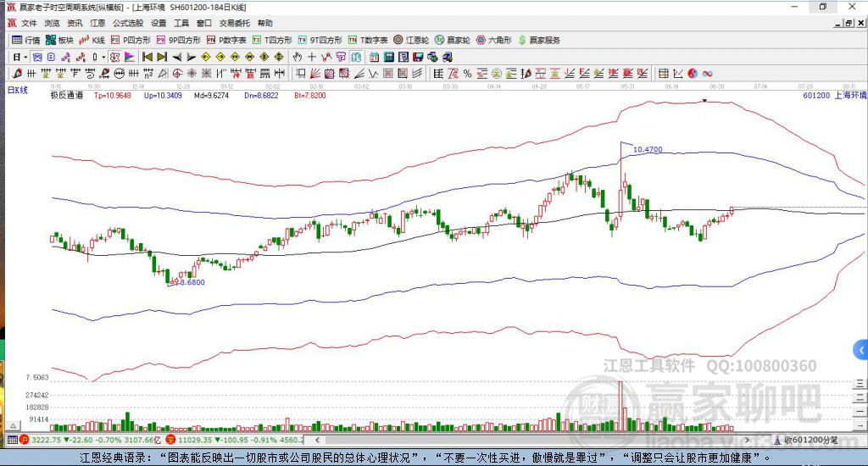The image size is (868, 466).
Task: Click the 8.6800 low price marker
Action: click(191, 282)
